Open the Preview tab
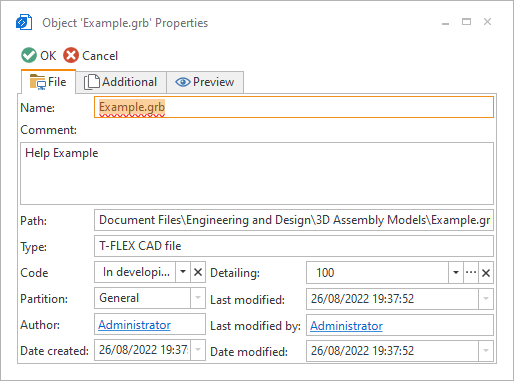Screen dimensions: 514x381 [205, 82]
